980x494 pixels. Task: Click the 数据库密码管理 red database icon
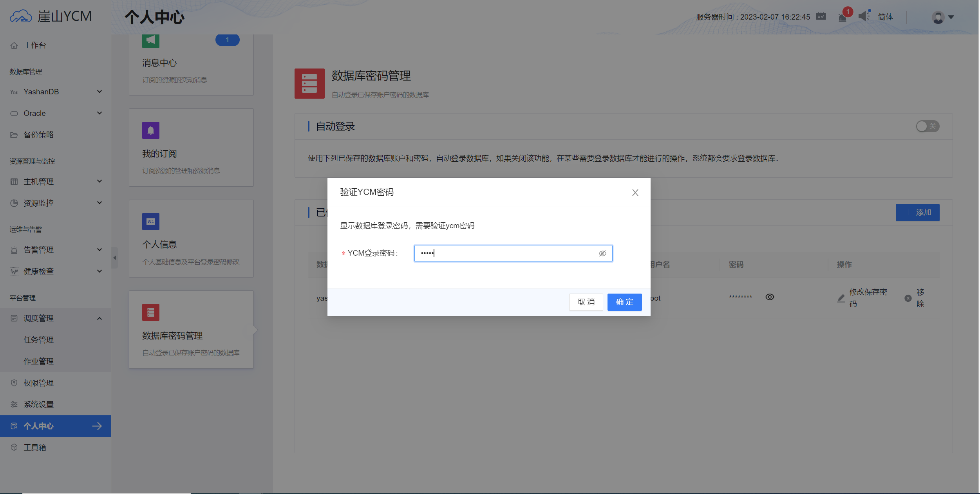pos(150,312)
